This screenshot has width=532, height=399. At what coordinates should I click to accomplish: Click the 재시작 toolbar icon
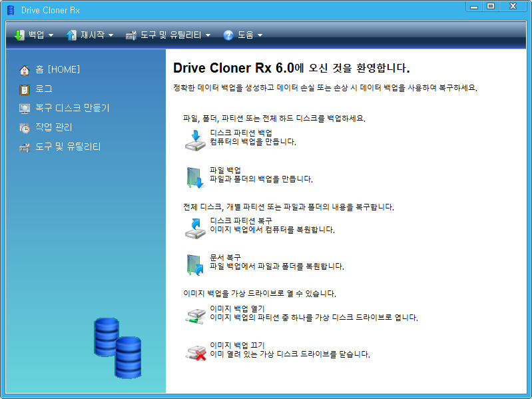pyautogui.click(x=71, y=35)
